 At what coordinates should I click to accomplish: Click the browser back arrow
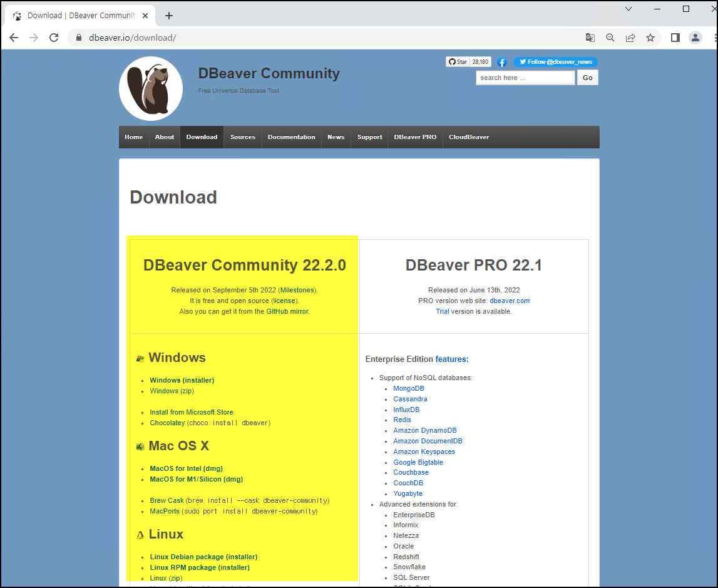14,38
